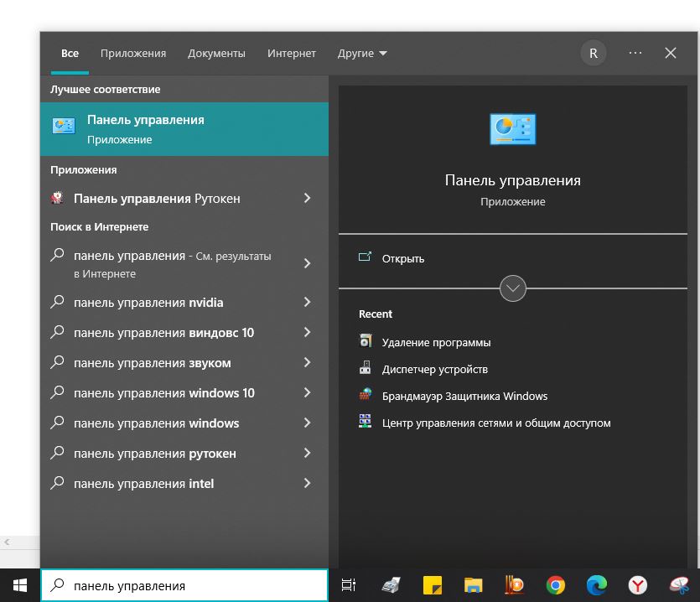Launch Yandex Browser from the taskbar

[638, 585]
